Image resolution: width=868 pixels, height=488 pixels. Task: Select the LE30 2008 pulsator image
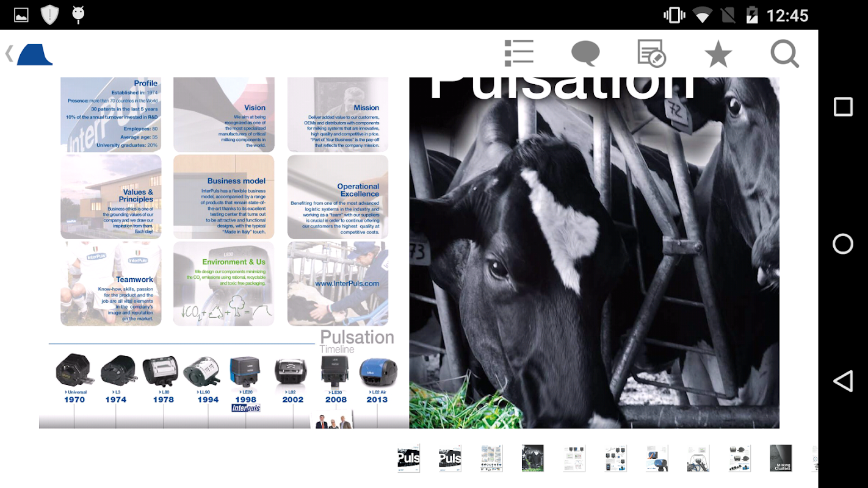coord(335,371)
